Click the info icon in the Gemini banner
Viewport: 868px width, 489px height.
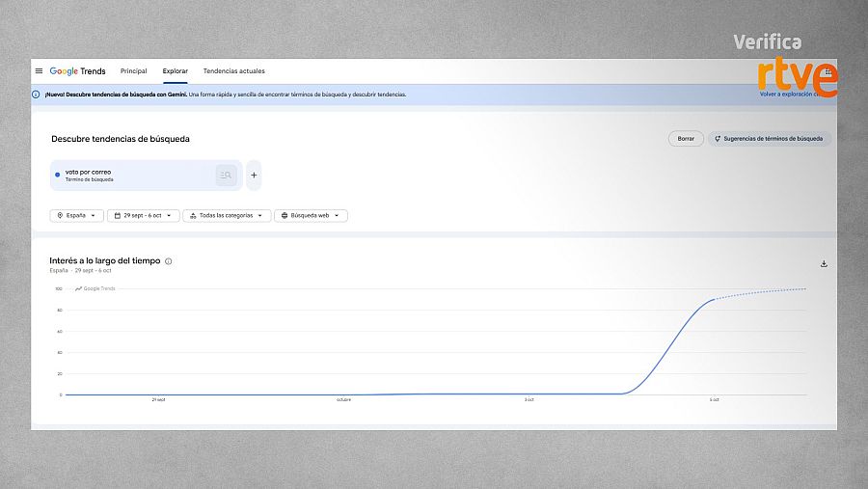point(36,95)
